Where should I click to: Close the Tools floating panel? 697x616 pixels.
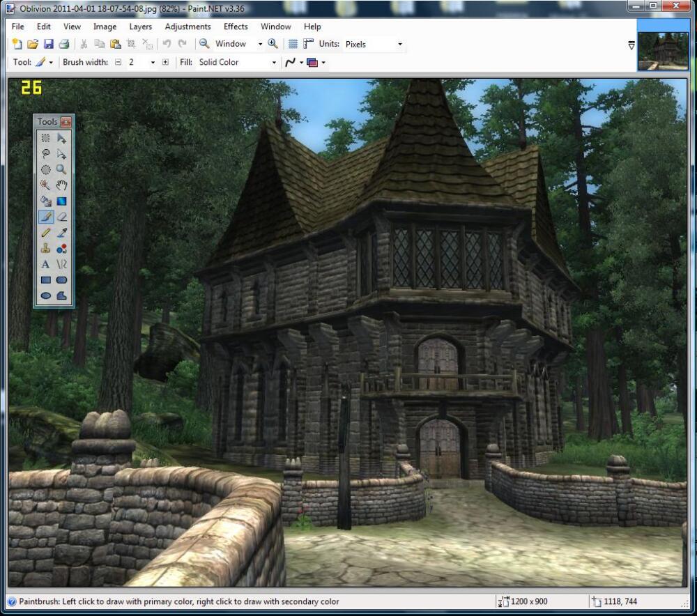66,122
